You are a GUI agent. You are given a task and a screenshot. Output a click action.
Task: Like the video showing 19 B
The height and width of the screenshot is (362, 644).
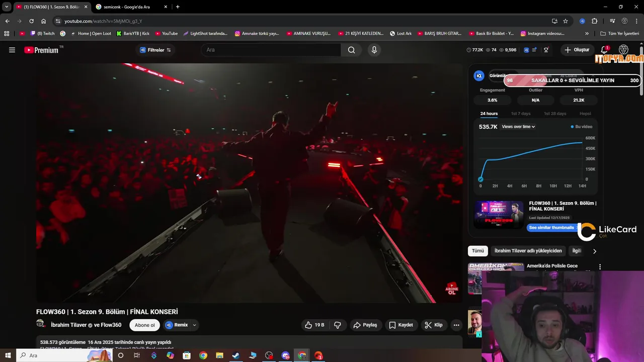(315, 325)
